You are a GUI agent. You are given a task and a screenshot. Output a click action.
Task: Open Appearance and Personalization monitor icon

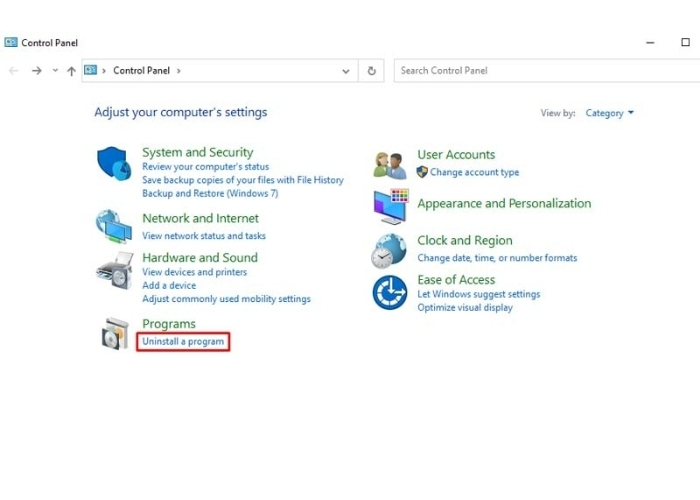(391, 206)
